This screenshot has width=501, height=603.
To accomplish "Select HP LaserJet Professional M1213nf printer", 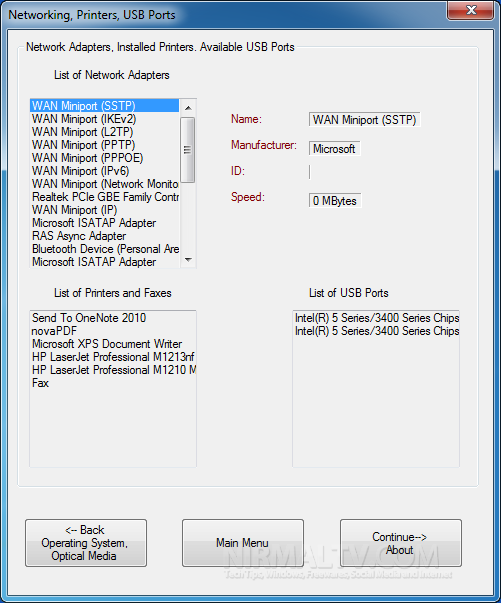I will pyautogui.click(x=113, y=357).
